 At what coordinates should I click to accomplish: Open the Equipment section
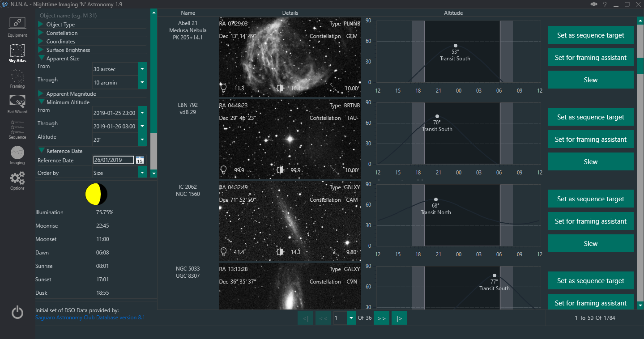coord(17,26)
